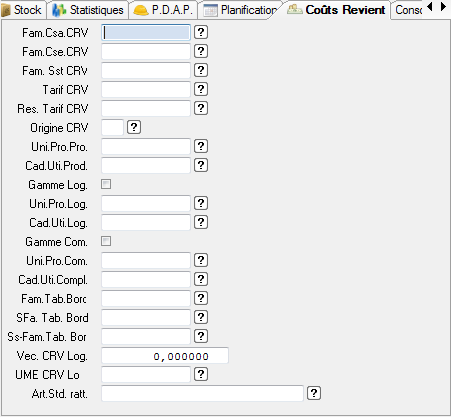Switch to the Stock tab
Screen dimensions: 451x417
pyautogui.click(x=22, y=10)
